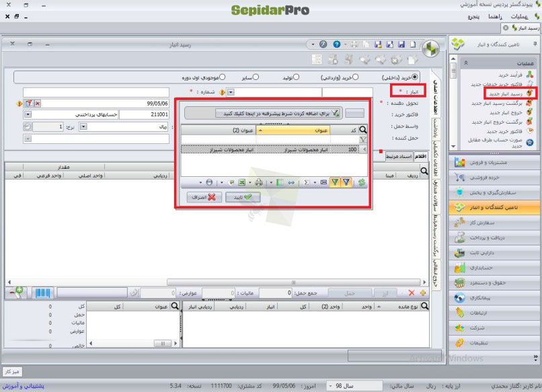
Task: Click the group panel layout icon in popup toolbar
Action: point(323,182)
